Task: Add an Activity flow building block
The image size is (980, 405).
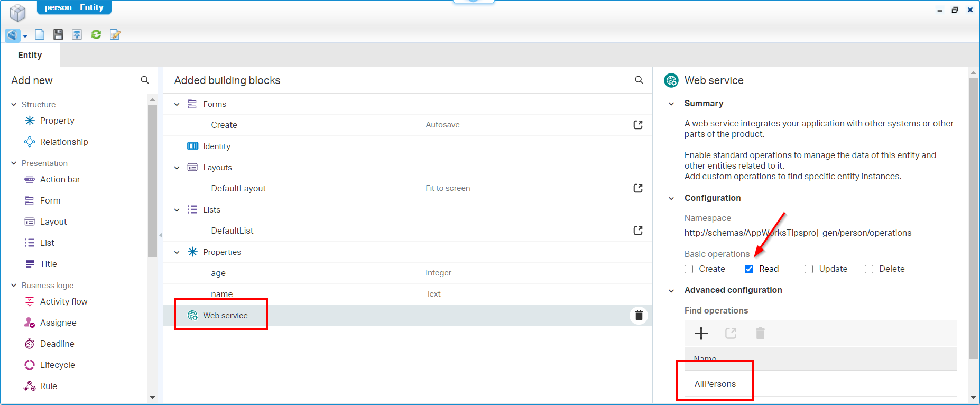Action: [63, 301]
